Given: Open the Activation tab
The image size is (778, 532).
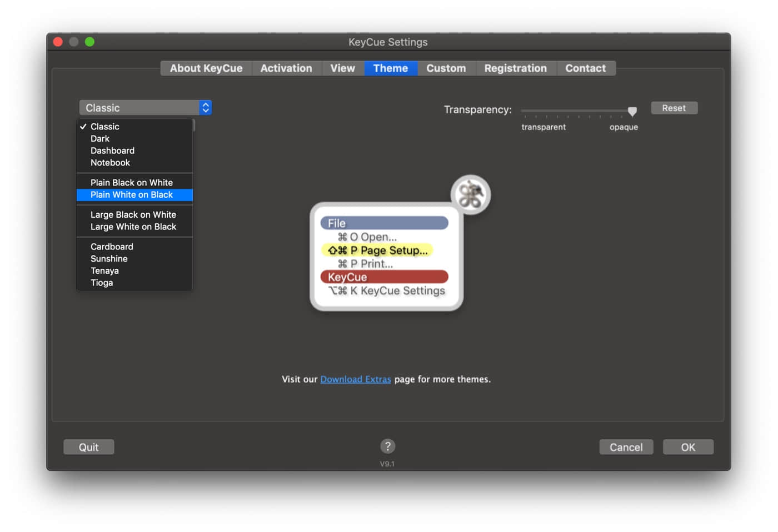Looking at the screenshot, I should coord(286,68).
